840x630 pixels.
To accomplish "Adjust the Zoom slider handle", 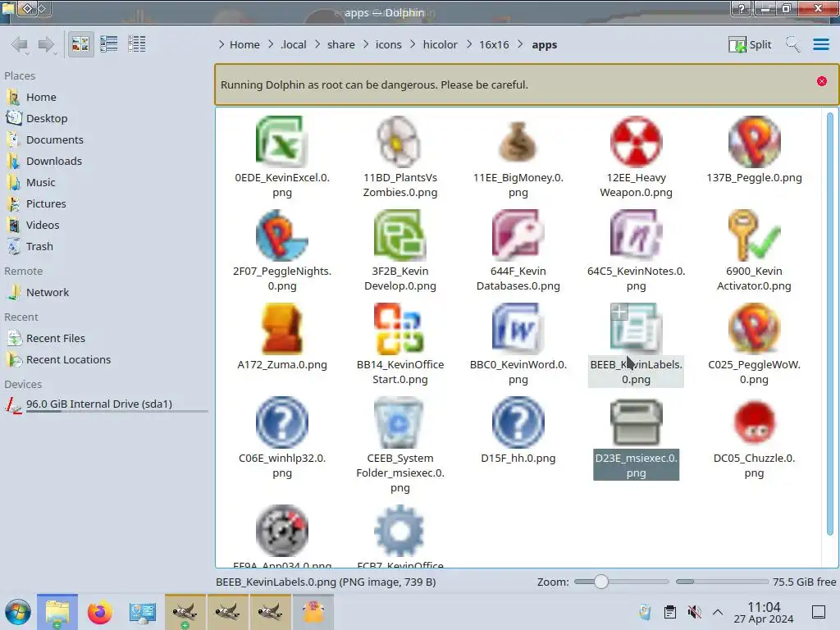I will 601,582.
